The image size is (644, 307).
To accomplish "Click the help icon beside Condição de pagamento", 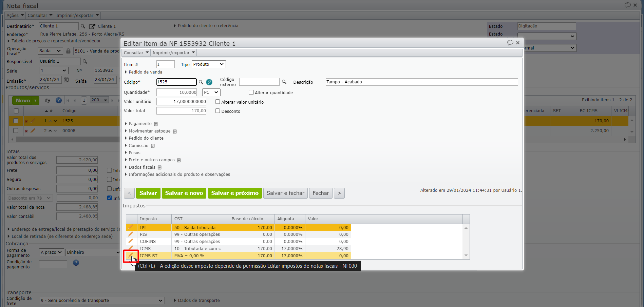I will (x=76, y=263).
